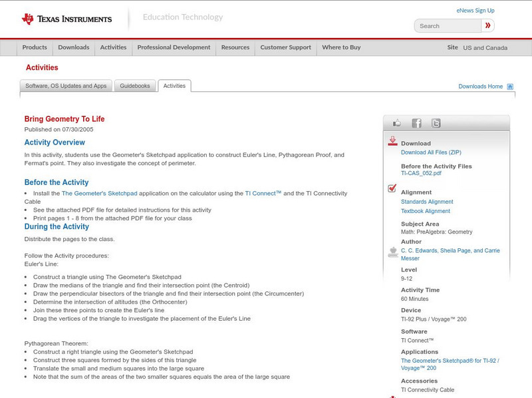Screen dimensions: 532x398
Task: Click the Print pages 1 - 8 bullet
Action: pyautogui.click(x=112, y=218)
